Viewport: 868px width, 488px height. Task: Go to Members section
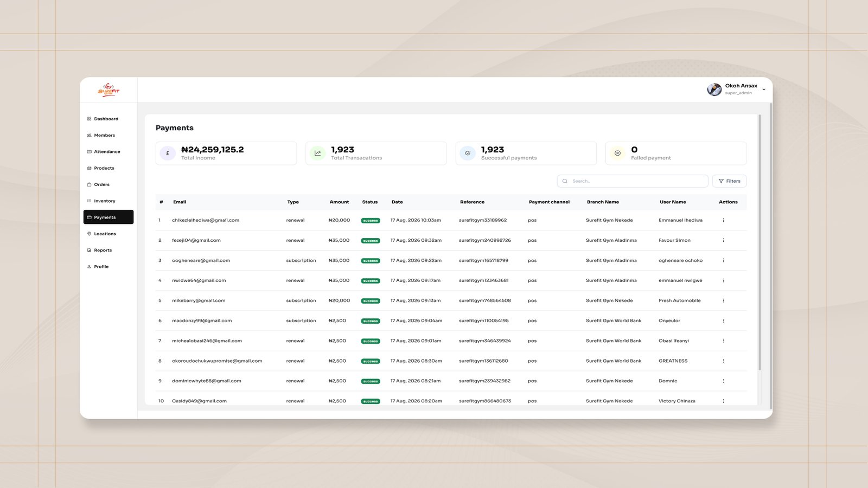coord(108,135)
